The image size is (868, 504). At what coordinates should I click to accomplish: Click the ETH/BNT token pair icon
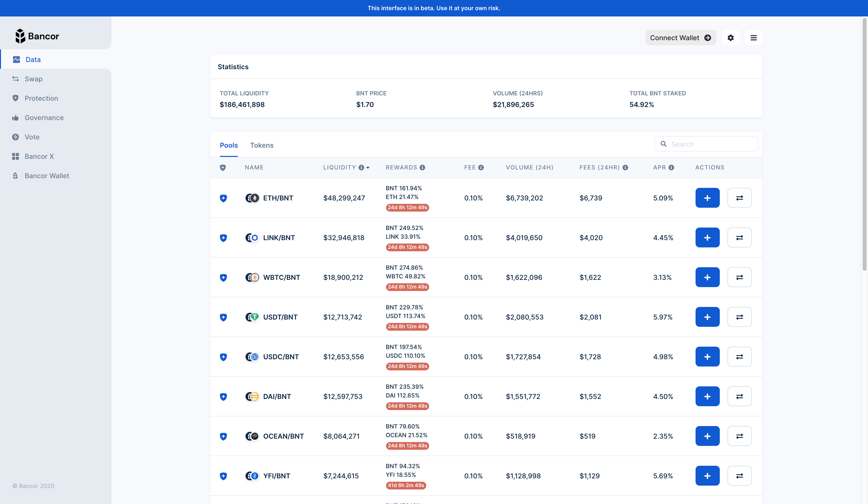pyautogui.click(x=252, y=198)
